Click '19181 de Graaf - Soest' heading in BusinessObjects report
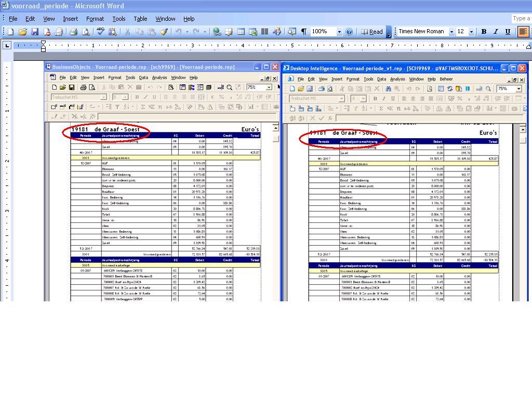 [105, 129]
